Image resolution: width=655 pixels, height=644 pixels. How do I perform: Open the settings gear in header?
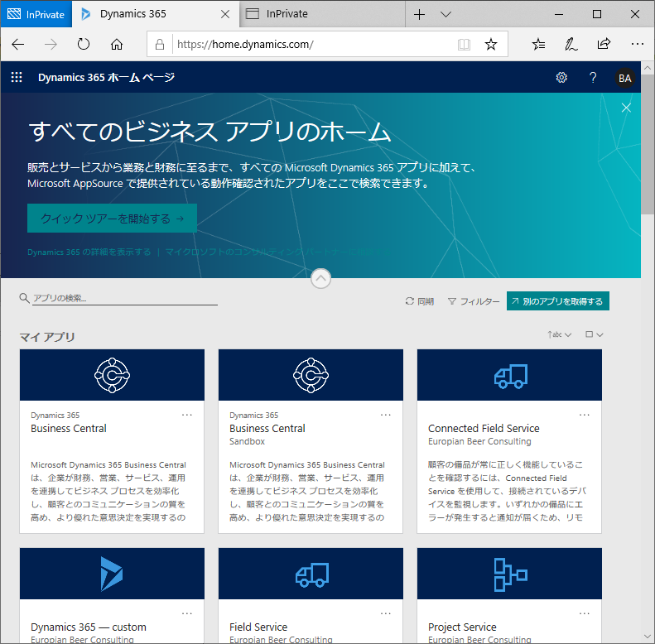coord(561,78)
